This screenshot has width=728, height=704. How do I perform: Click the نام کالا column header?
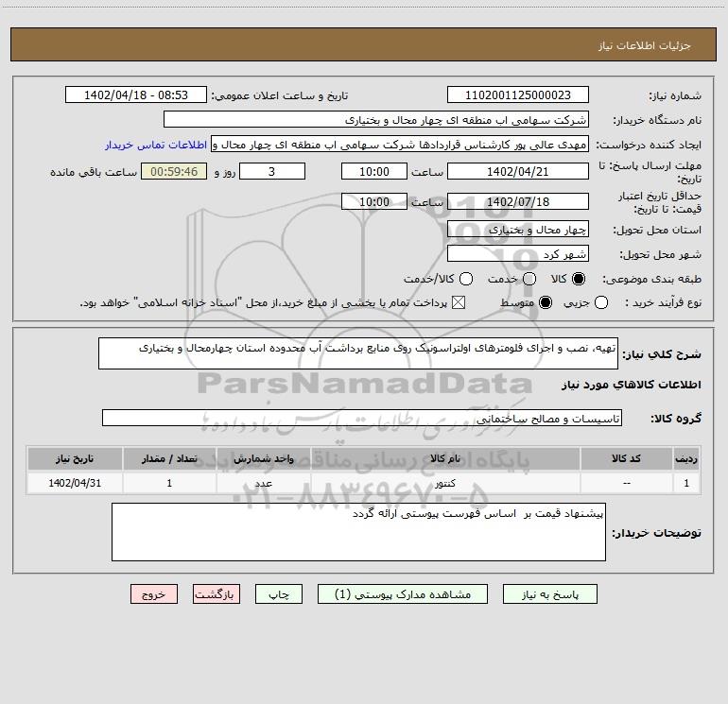[x=444, y=458]
